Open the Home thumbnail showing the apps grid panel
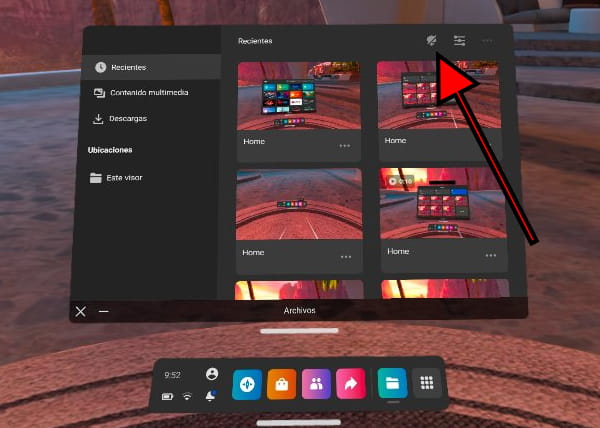Screen dimensions: 600x428 (298, 96)
